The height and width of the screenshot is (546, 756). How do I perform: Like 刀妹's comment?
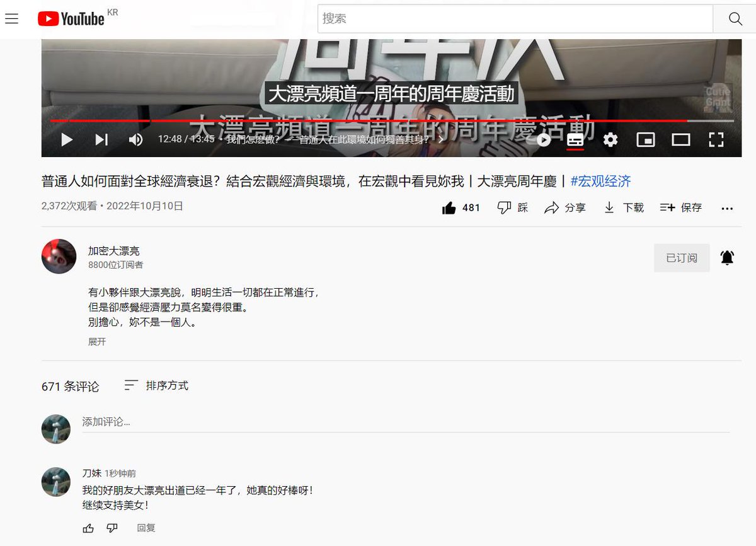88,528
